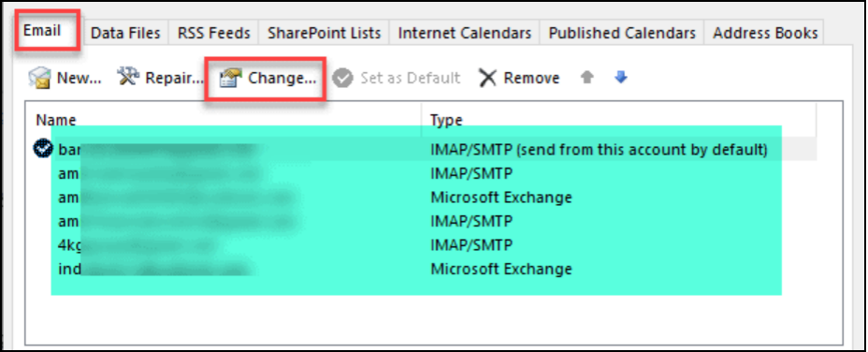Select the account starting with '4kg'
The image size is (868, 352).
pyautogui.click(x=424, y=245)
